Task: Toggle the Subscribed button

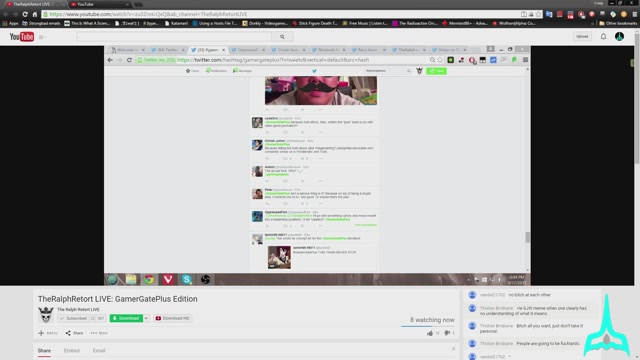Action: point(73,318)
